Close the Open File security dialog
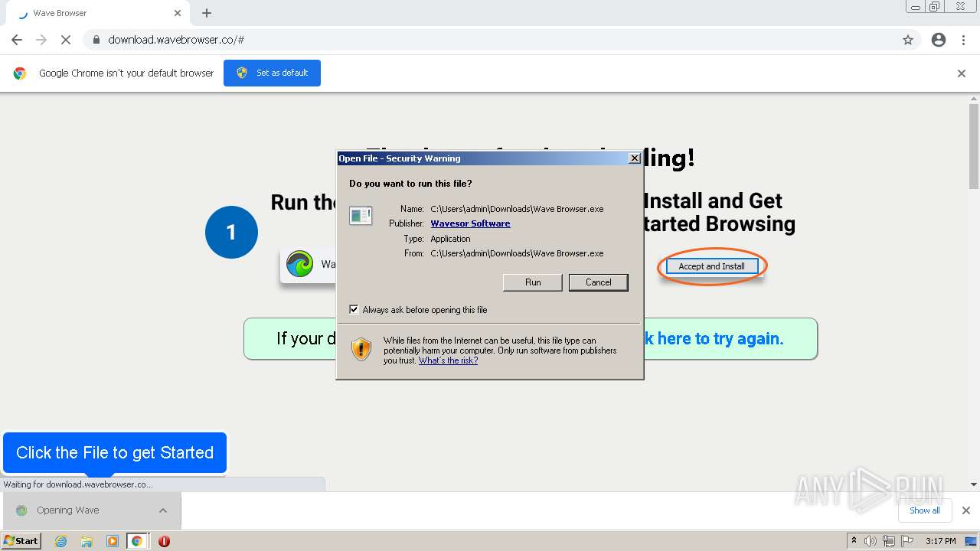Viewport: 980px width, 551px height. 634,158
